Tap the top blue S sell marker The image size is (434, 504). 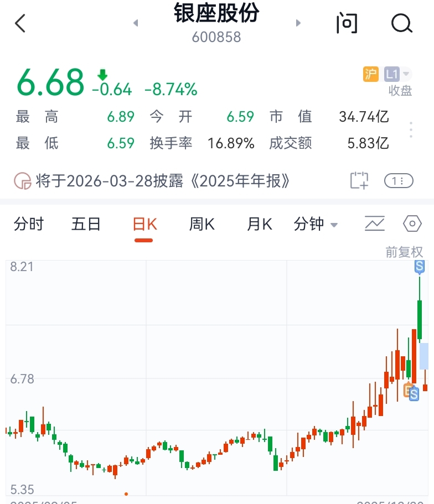click(x=419, y=267)
